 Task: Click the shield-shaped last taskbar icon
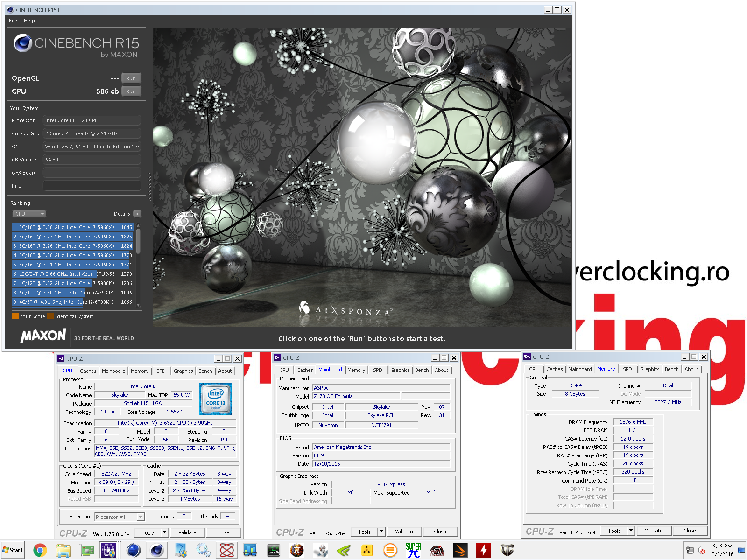[x=507, y=551]
